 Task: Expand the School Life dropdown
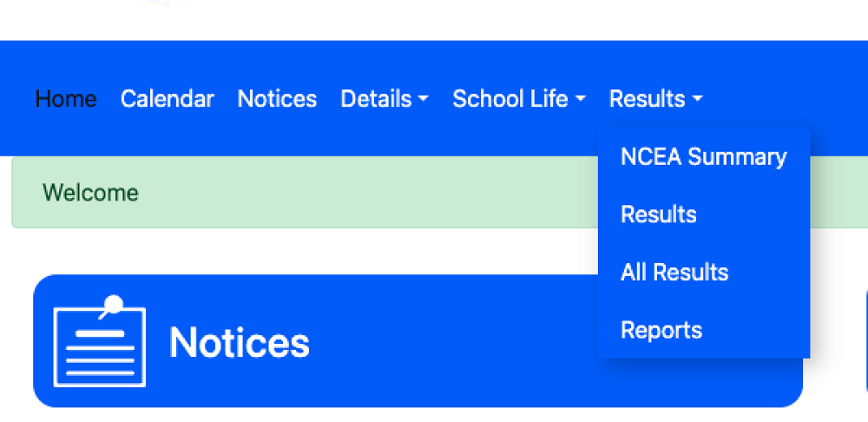518,99
